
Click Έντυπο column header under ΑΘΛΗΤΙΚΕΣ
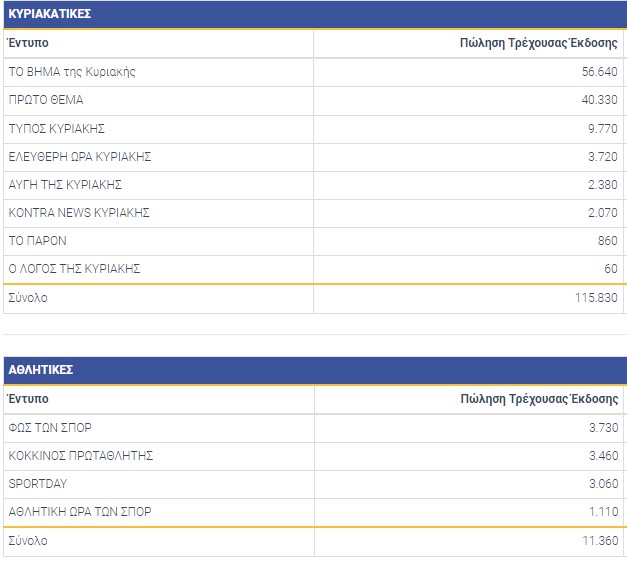point(28,399)
